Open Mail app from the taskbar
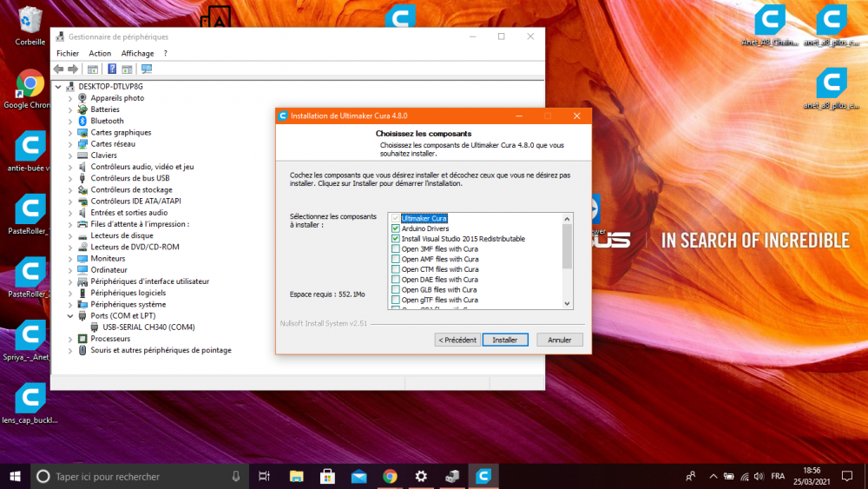 tap(358, 476)
